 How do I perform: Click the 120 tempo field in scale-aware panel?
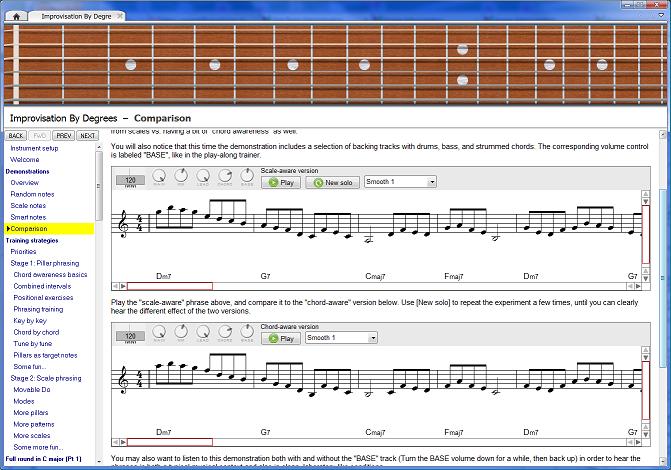(x=130, y=181)
